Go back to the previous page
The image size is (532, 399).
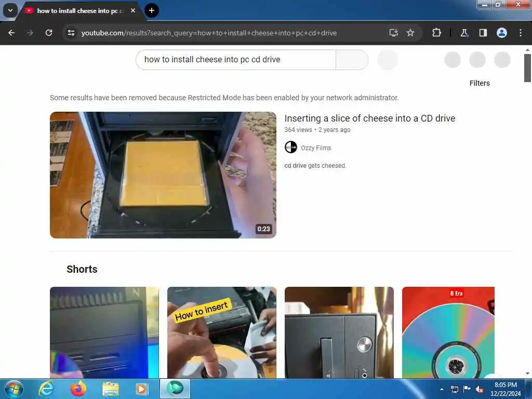click(x=11, y=33)
